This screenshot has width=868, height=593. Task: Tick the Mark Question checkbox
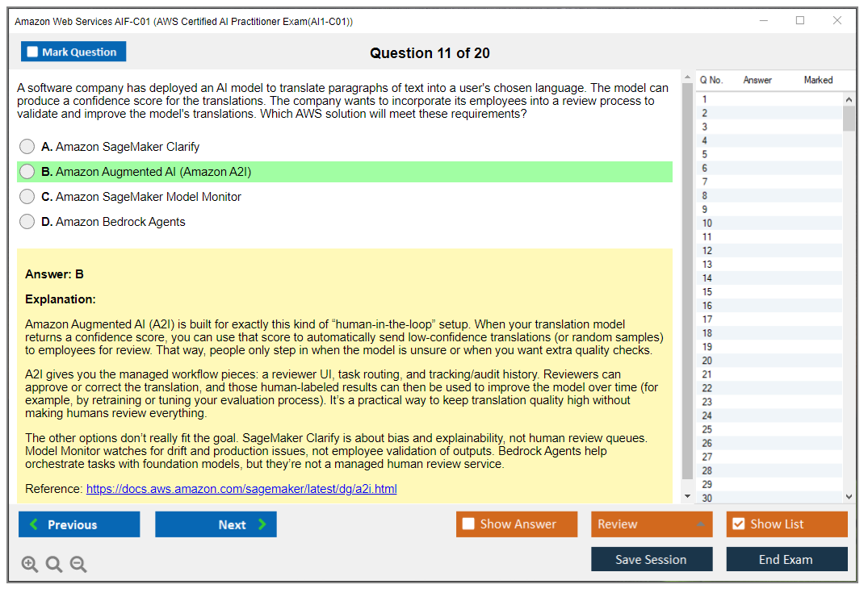coord(33,52)
